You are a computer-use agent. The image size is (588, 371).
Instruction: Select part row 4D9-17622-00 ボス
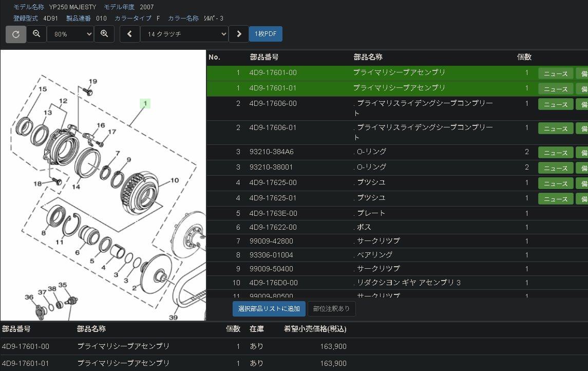pos(397,227)
